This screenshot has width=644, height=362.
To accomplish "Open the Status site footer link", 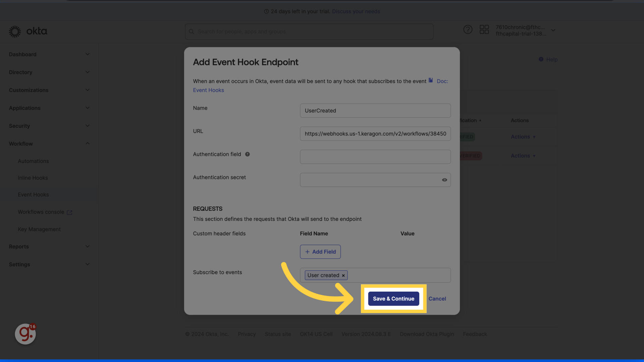I will pos(278,334).
